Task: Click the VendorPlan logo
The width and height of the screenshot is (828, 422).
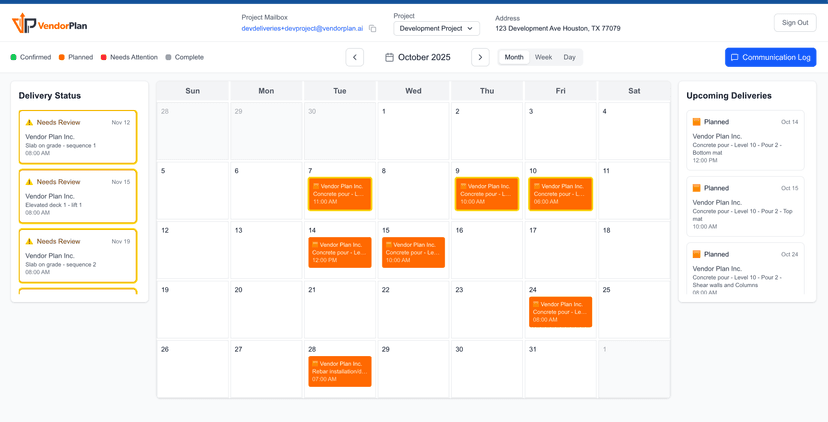Action: [x=50, y=23]
